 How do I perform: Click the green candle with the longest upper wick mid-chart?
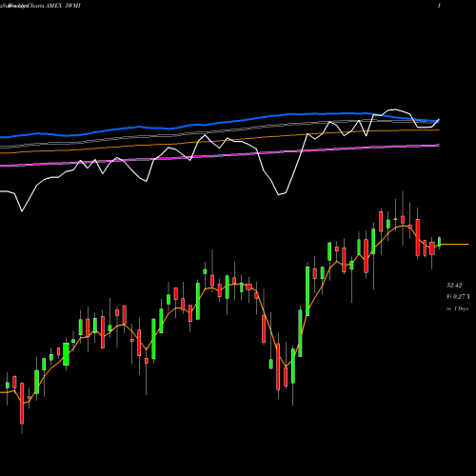click(212, 281)
